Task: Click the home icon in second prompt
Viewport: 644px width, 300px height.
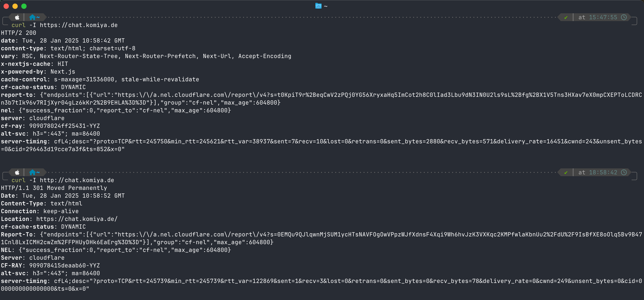Action: coord(32,172)
